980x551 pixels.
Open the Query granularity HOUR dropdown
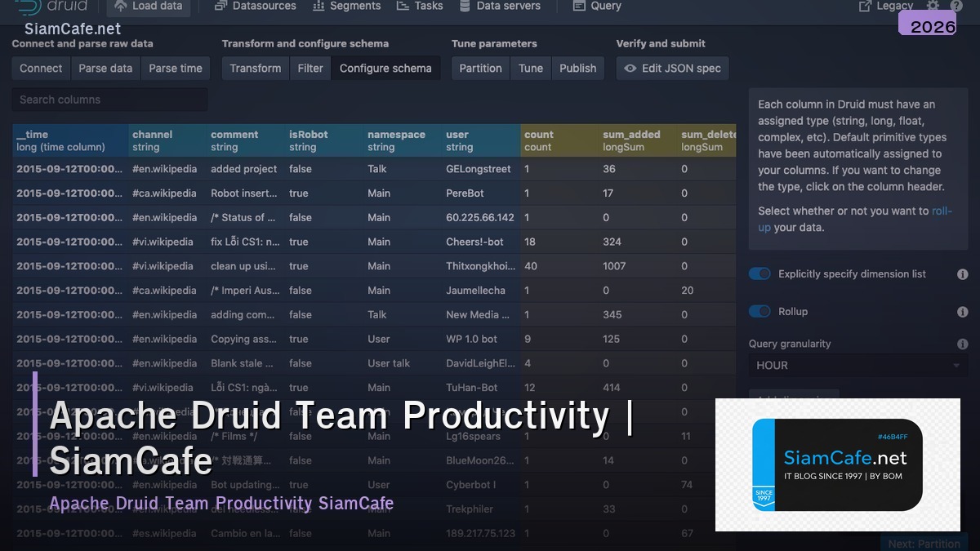857,365
